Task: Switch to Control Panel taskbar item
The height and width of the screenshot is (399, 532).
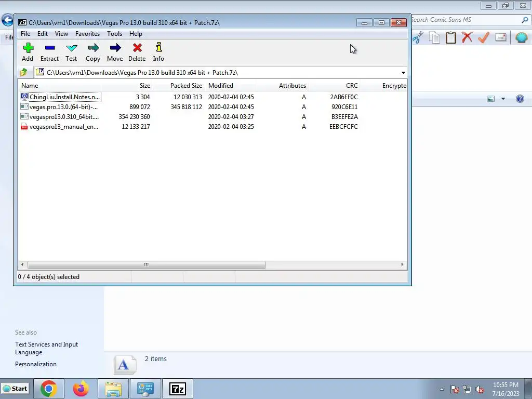Action: point(145,389)
